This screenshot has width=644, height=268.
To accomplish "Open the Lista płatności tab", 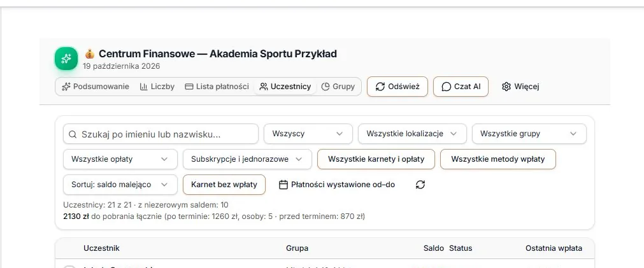I will coord(217,87).
